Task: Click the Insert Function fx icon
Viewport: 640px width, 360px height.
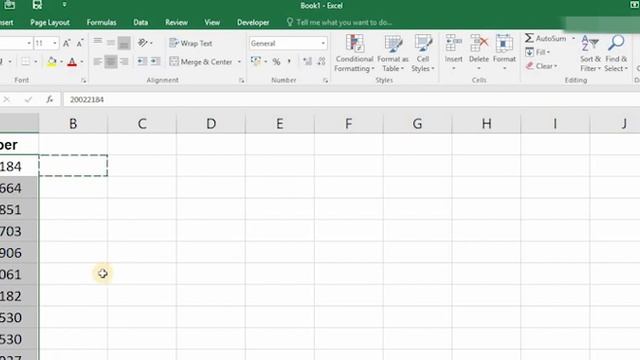Action: [x=49, y=99]
